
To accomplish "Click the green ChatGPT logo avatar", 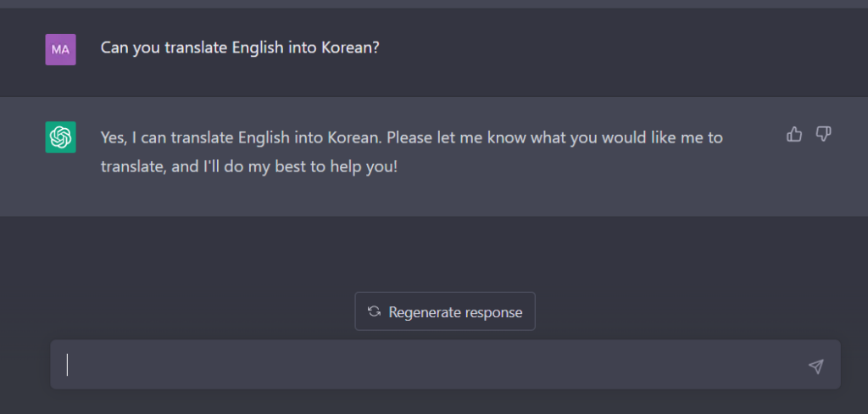I will coord(60,137).
